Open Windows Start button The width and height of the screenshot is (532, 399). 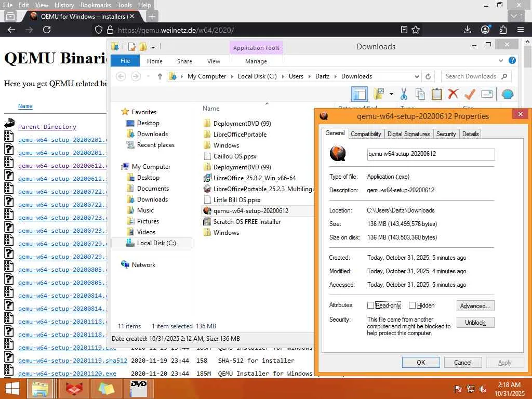(12, 389)
